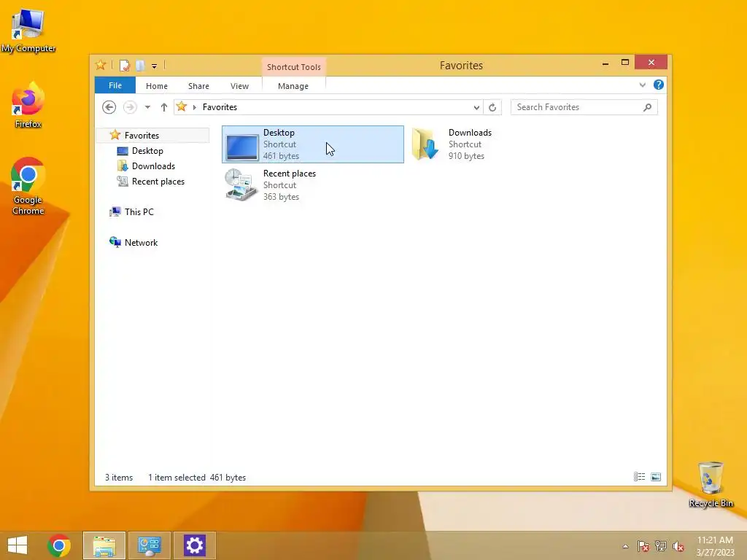The image size is (747, 560).
Task: Go back with the Back arrow button
Action: 109,107
